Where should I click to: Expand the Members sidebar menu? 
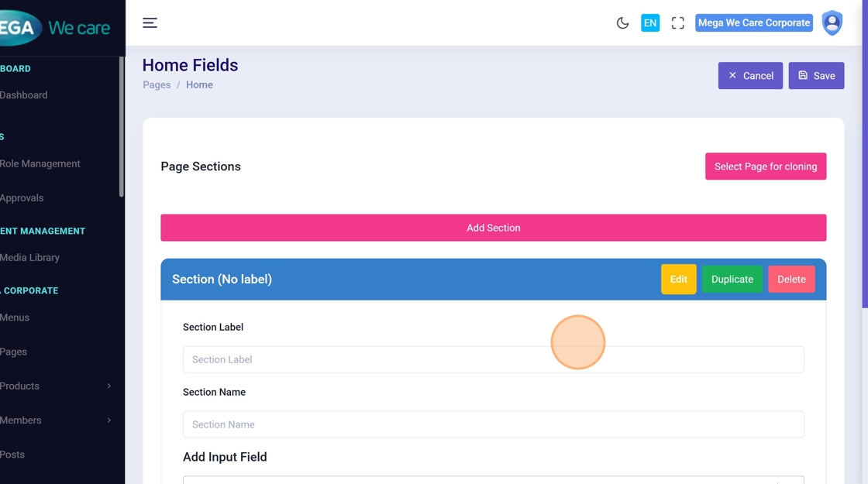54,420
